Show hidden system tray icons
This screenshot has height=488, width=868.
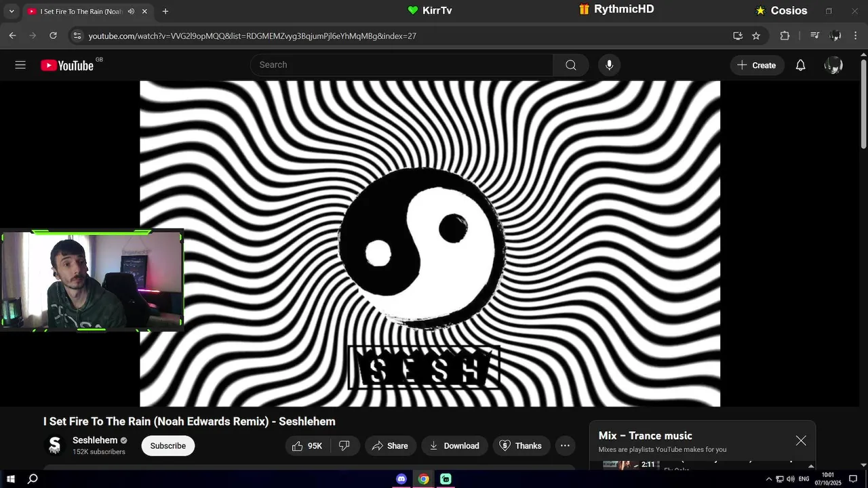(x=769, y=479)
